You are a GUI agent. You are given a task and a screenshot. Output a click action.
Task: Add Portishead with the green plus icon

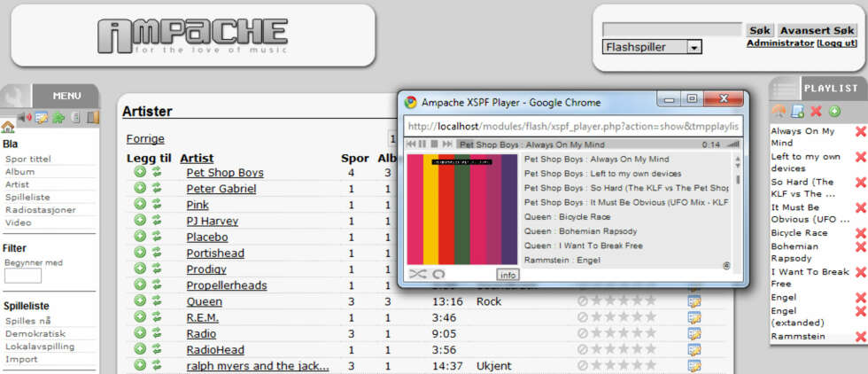(140, 252)
